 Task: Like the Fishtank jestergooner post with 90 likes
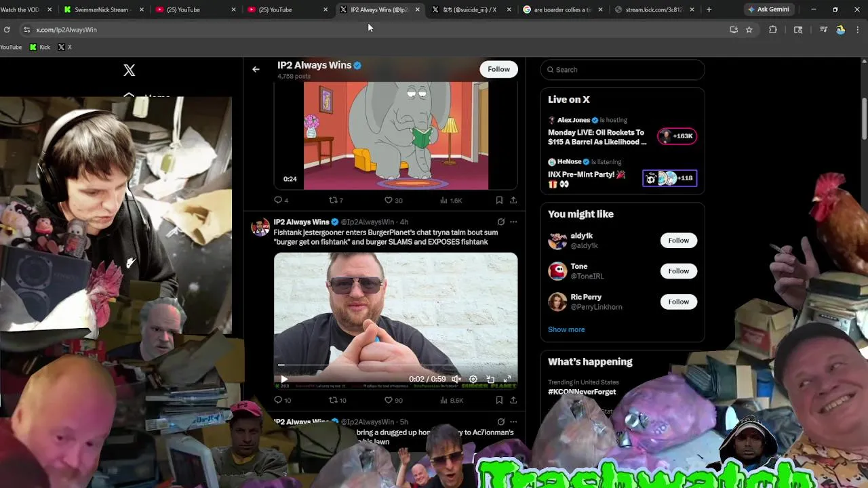point(393,400)
